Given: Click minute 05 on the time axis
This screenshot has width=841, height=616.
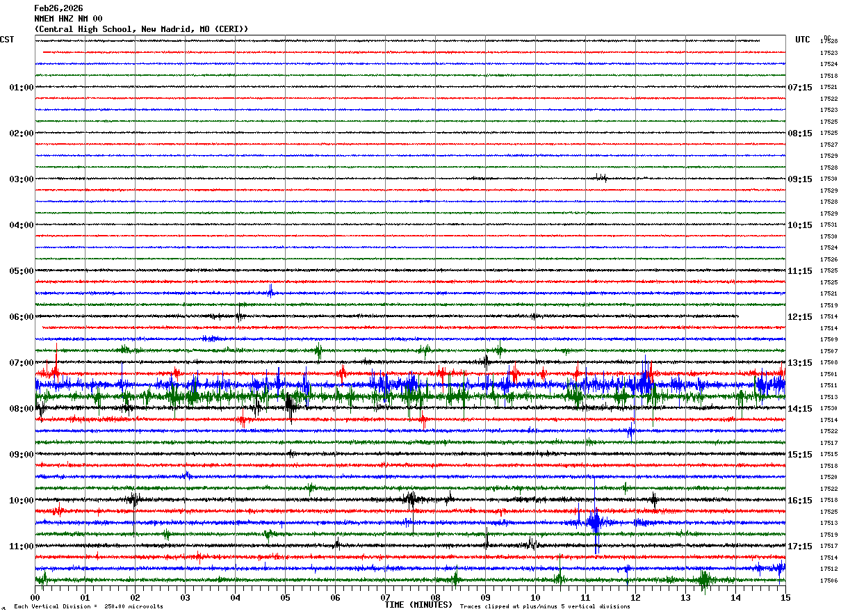Looking at the screenshot, I should click(x=285, y=597).
